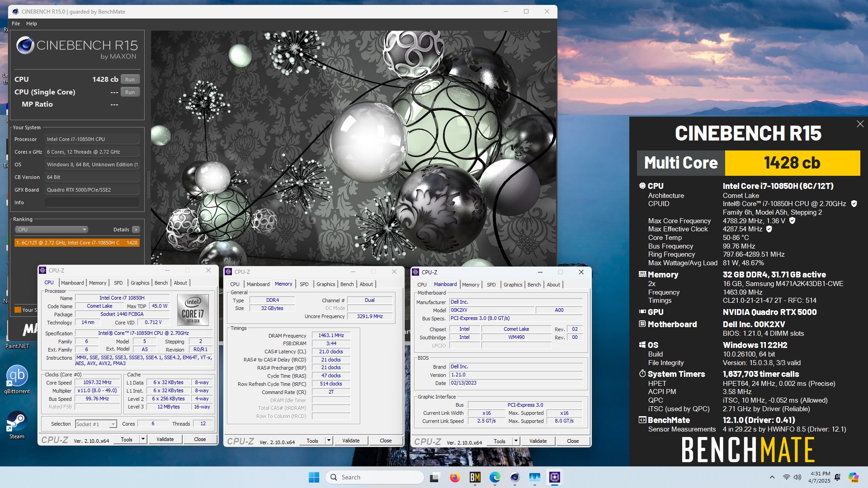Click CPU tab in right CPU-Z Mainboard window

point(422,285)
